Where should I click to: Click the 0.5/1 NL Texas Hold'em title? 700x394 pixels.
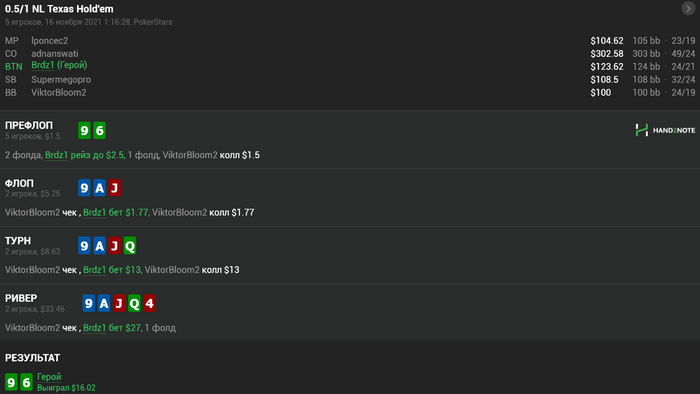[x=59, y=9]
